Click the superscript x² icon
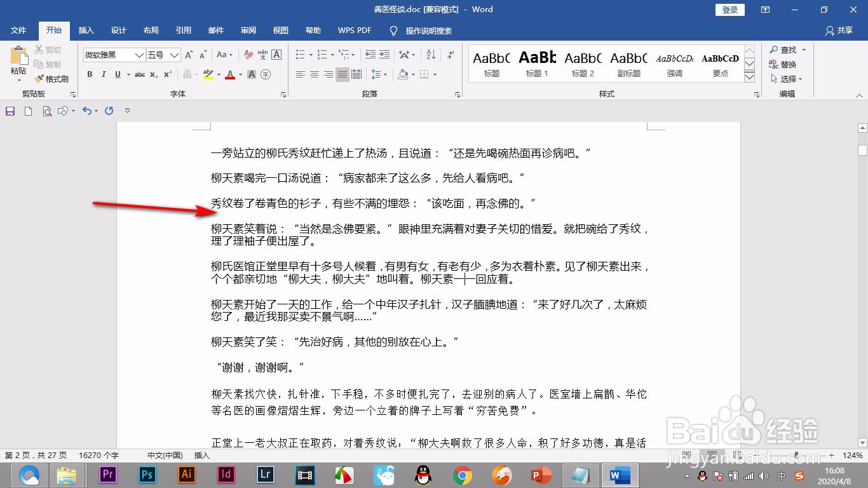 tap(167, 74)
